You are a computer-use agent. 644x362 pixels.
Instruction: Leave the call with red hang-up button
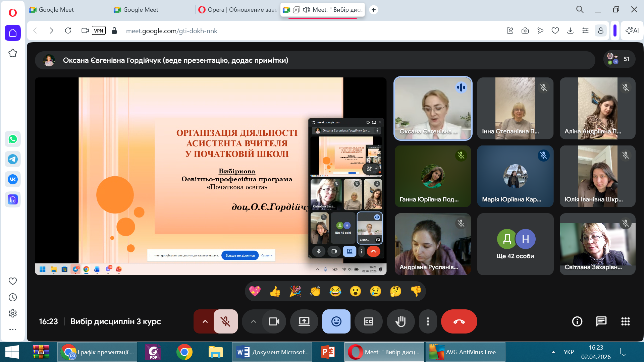[459, 321]
